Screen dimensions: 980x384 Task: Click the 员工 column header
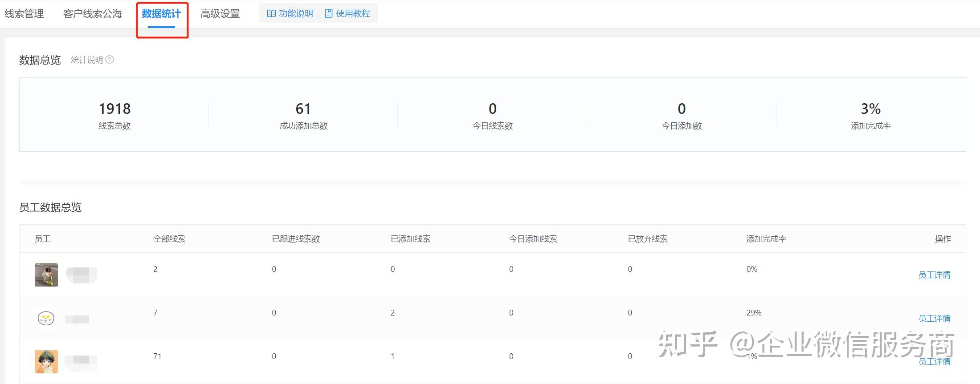(x=42, y=239)
